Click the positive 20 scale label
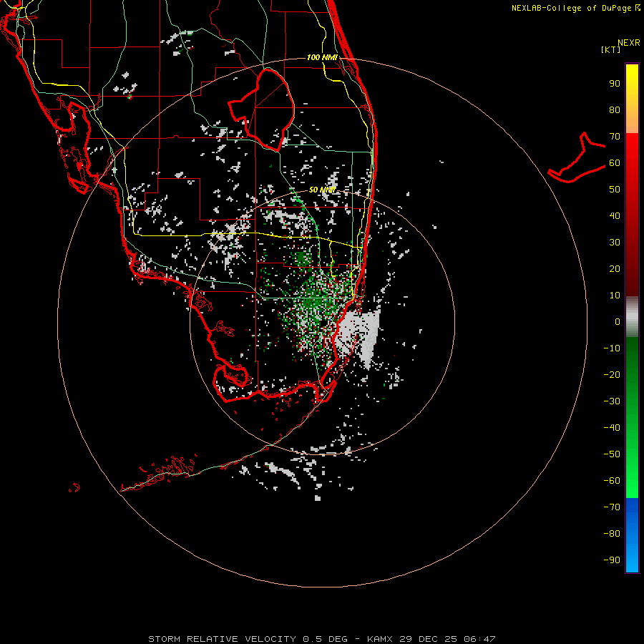This screenshot has height=644, width=644. pos(615,269)
